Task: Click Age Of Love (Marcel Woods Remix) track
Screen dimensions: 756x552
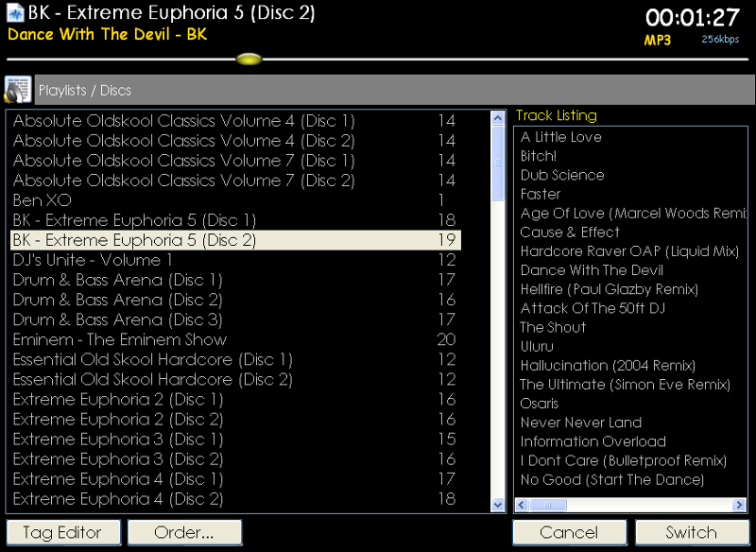Action: pos(633,213)
